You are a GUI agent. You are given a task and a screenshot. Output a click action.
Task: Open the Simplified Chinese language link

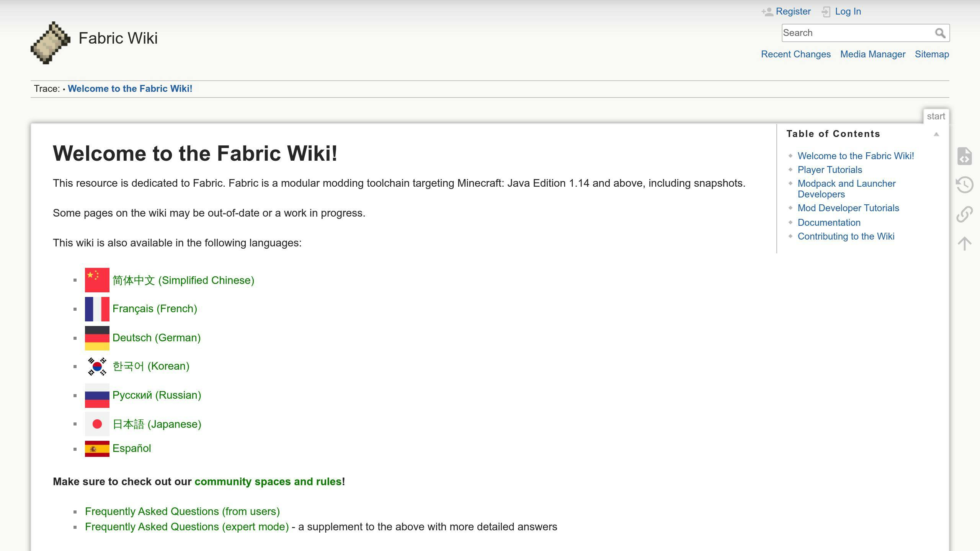[x=183, y=280]
